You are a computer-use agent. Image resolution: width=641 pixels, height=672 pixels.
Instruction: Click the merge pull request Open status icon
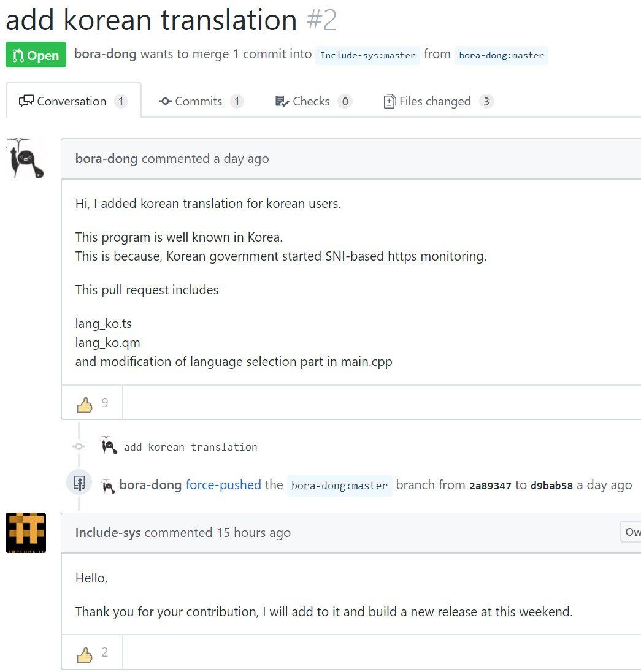[18, 55]
